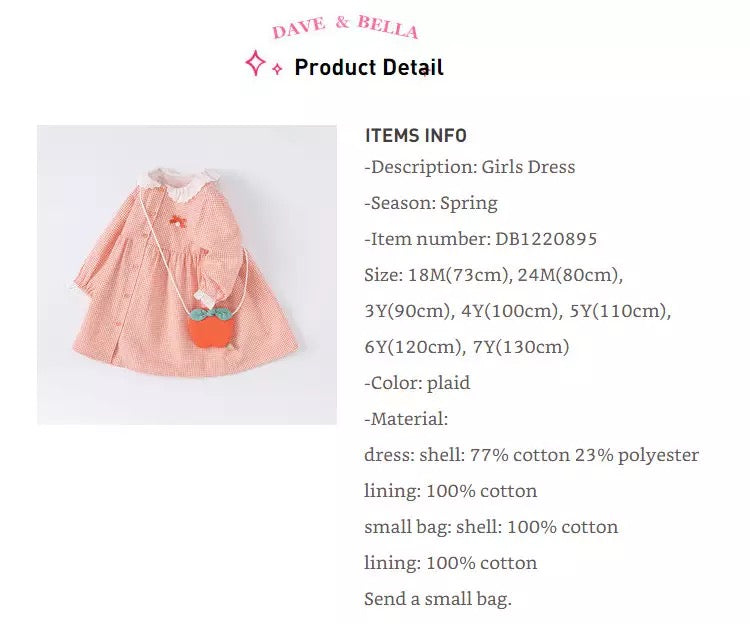Pick the 3Y(90cm) size
The image size is (750, 624).
408,311
